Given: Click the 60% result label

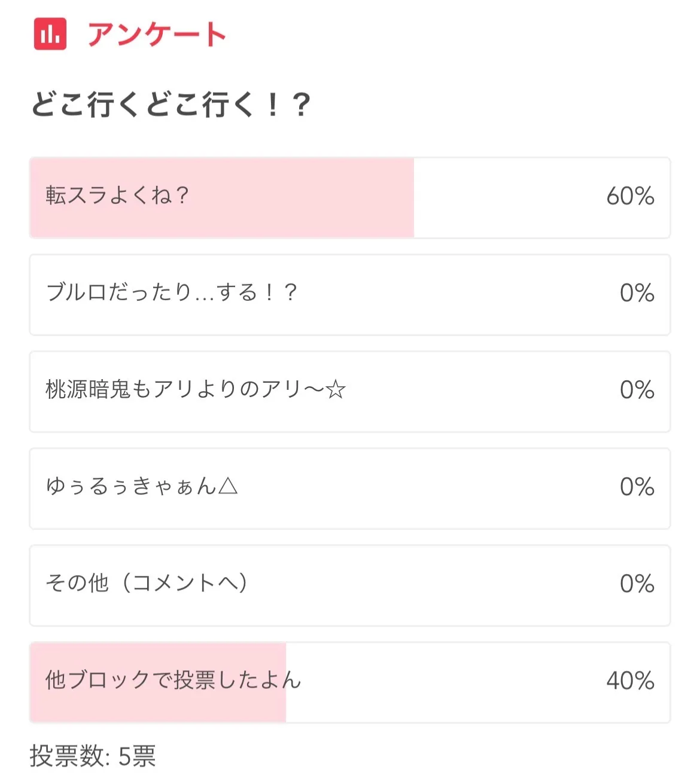Looking at the screenshot, I should pyautogui.click(x=630, y=196).
